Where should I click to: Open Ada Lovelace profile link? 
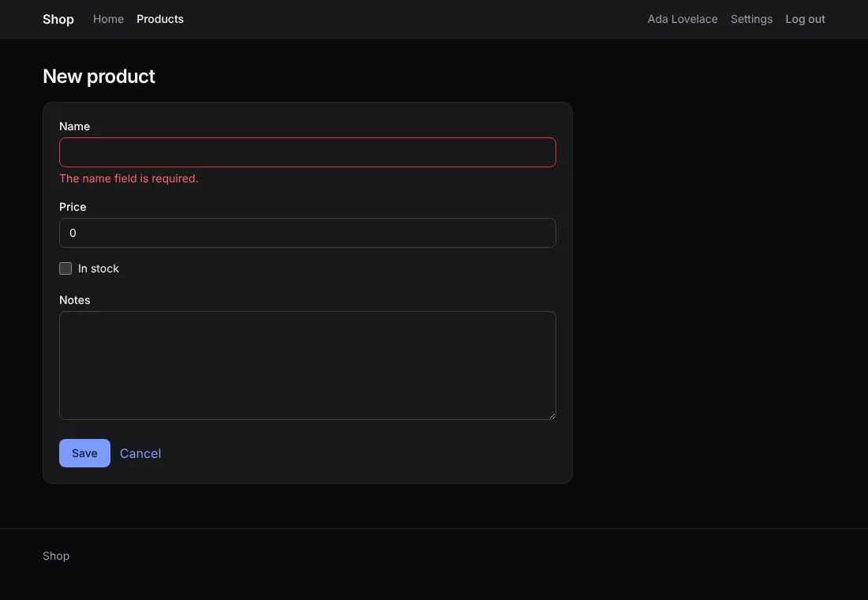pyautogui.click(x=683, y=19)
